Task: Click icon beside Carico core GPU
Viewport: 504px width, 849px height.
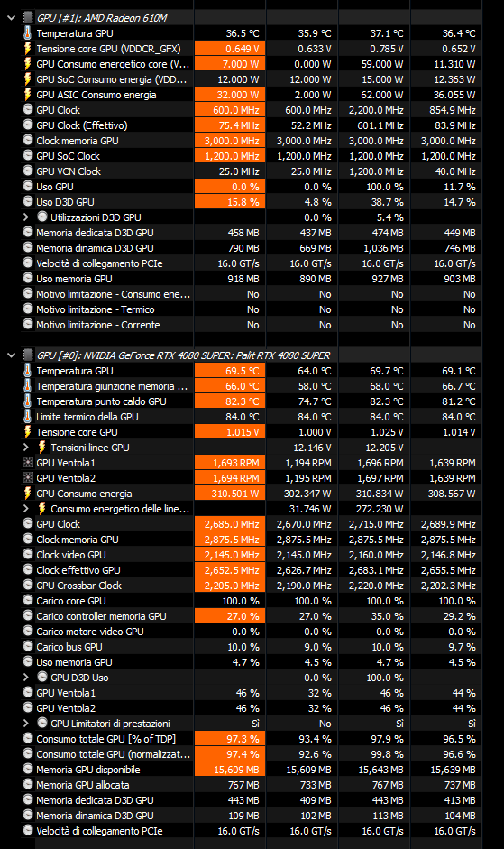Action: pos(28,601)
